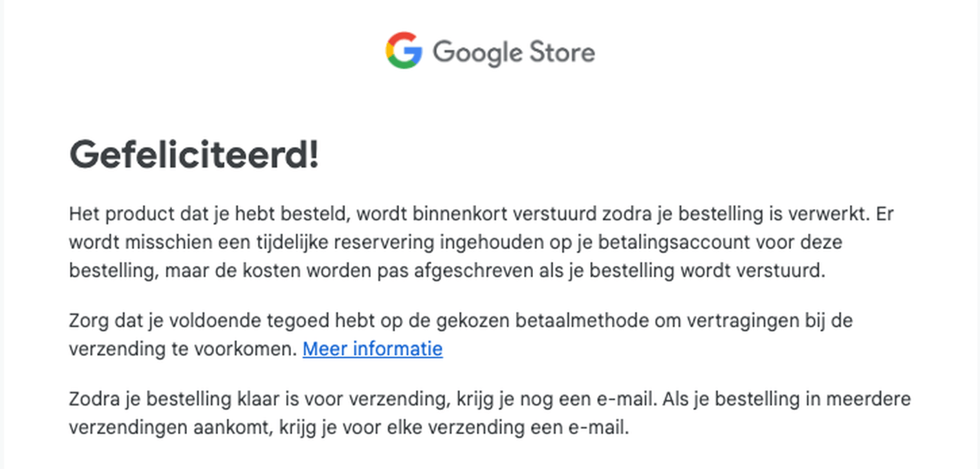Select the paragraph starting 'Het product dat'
This screenshot has height=469, width=980.
tap(481, 242)
